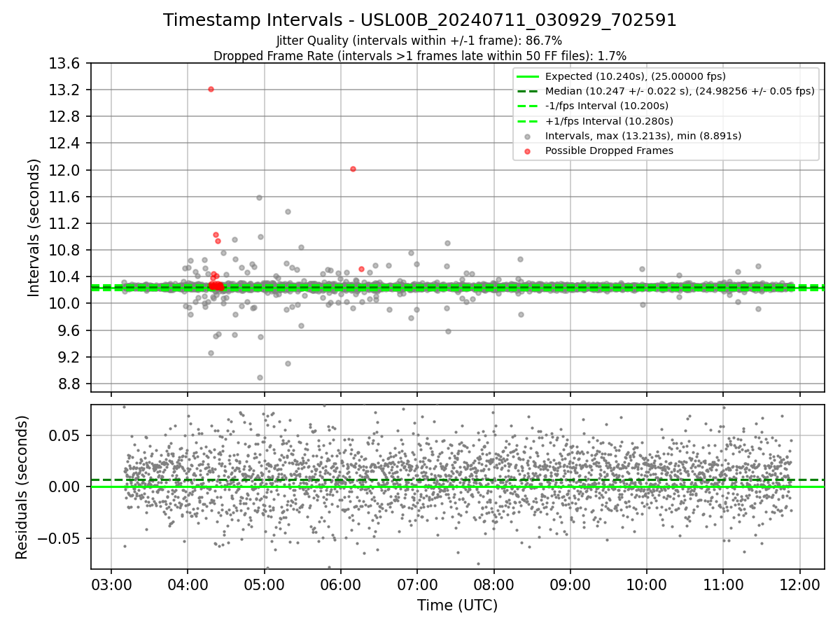Click the 'Dropped Frame Rate' 1.7% subtitle line
The height and width of the screenshot is (630, 840).
[x=420, y=55]
